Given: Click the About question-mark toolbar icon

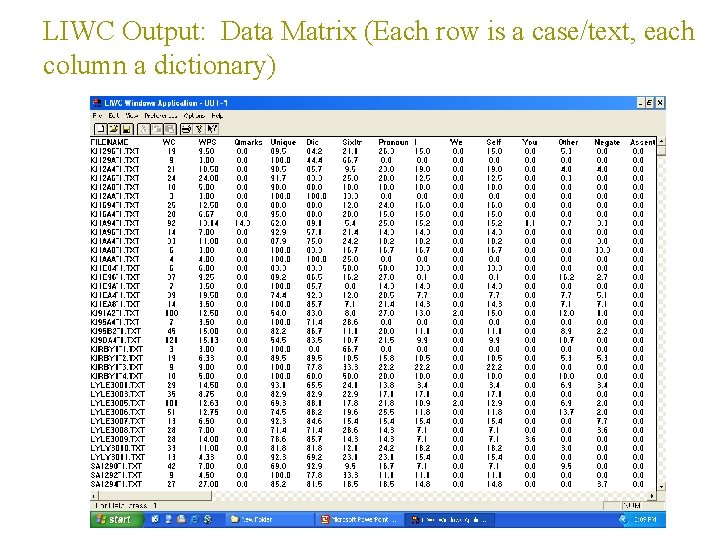Looking at the screenshot, I should pos(199,129).
